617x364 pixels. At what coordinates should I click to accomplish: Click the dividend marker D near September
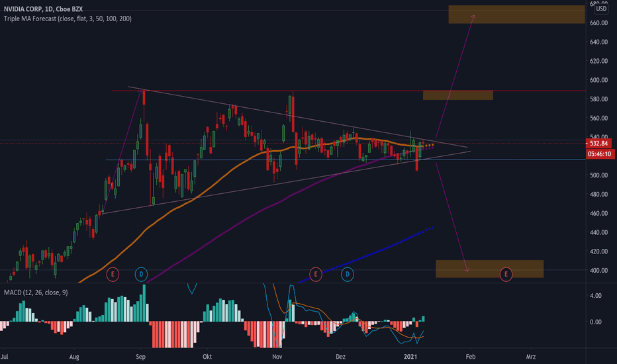[x=141, y=274]
